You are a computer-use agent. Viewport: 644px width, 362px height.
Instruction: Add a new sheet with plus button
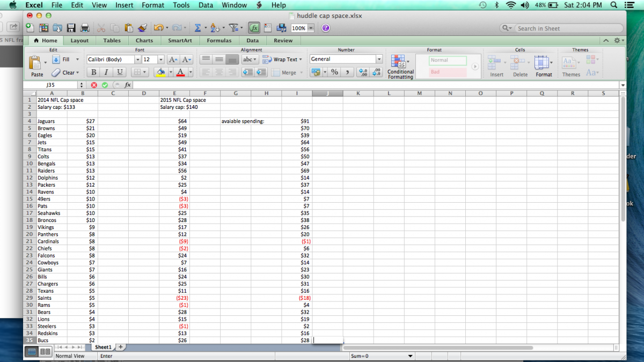[121, 347]
